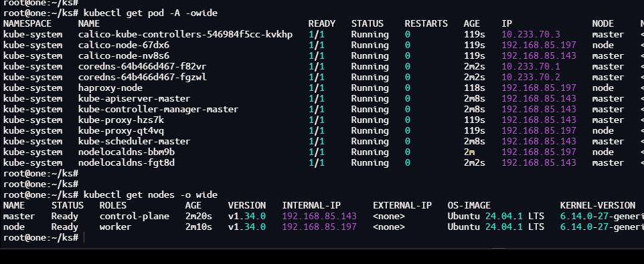Click the pods table STATUS header
The height and width of the screenshot is (264, 644).
point(367,24)
